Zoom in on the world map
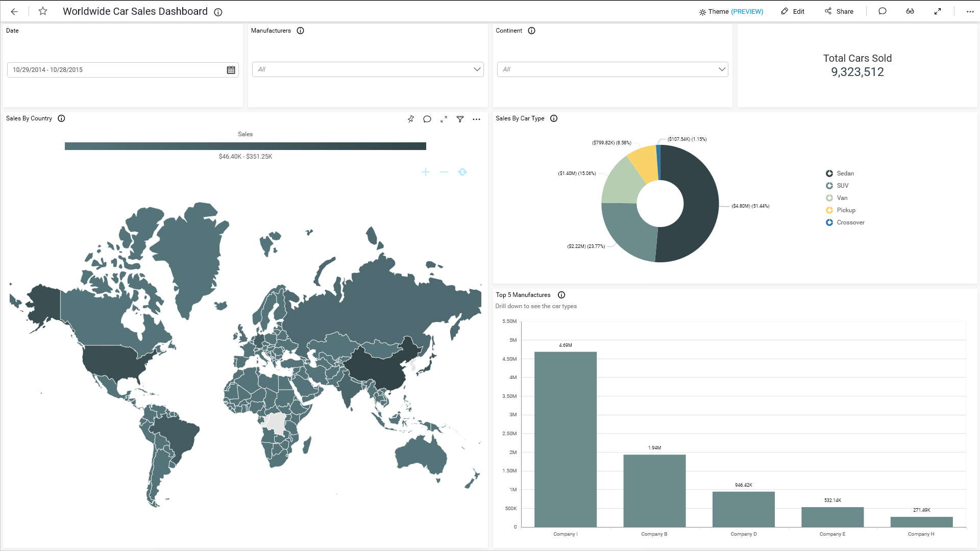 pos(426,172)
